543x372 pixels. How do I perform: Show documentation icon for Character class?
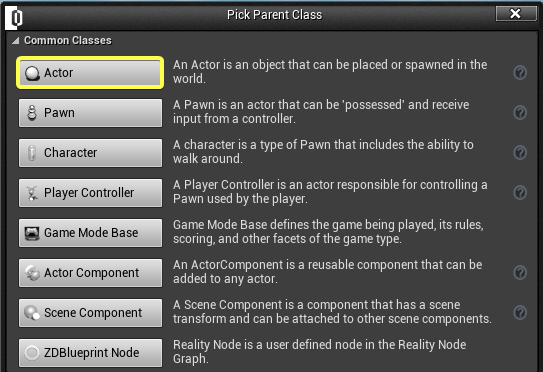(x=520, y=153)
